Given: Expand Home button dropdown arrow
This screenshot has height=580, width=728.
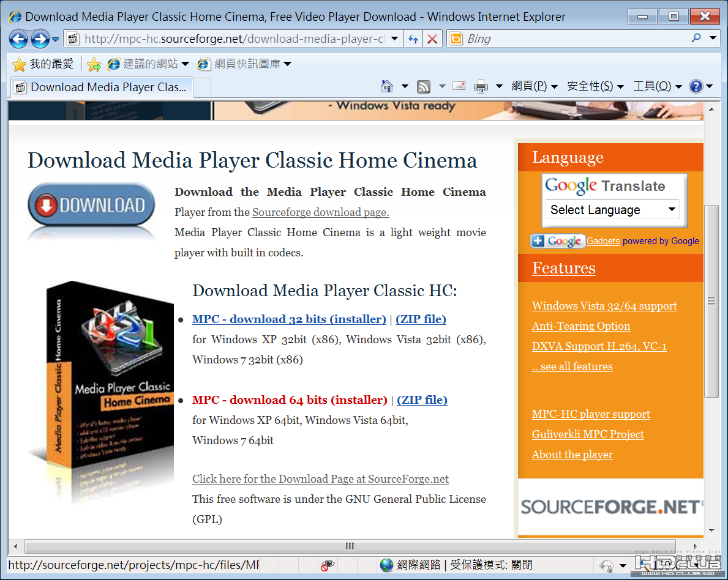Looking at the screenshot, I should pyautogui.click(x=404, y=86).
